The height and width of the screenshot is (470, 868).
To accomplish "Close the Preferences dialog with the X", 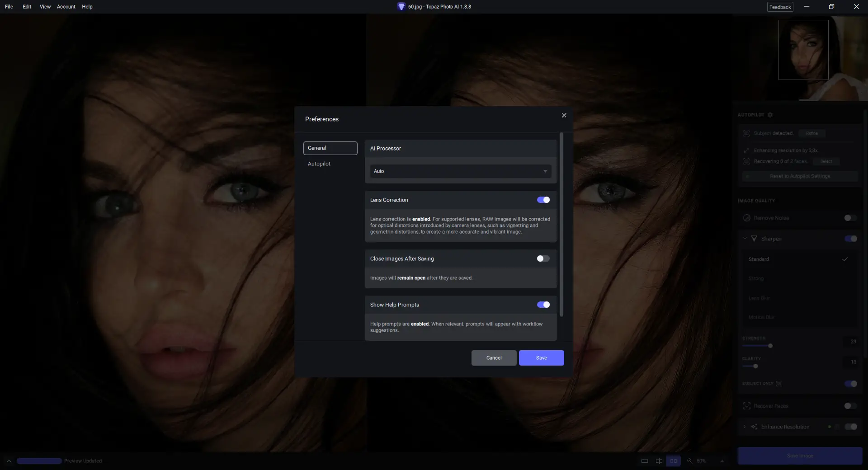I will coord(564,115).
